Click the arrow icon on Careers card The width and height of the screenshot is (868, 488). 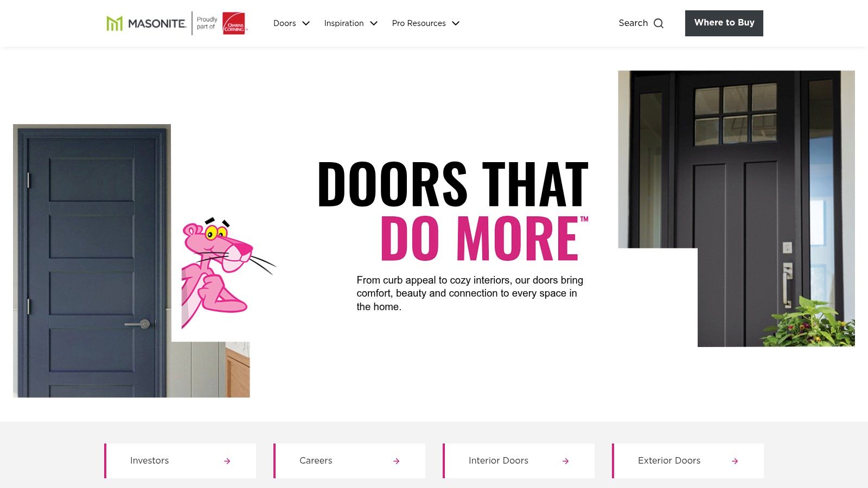pos(397,461)
